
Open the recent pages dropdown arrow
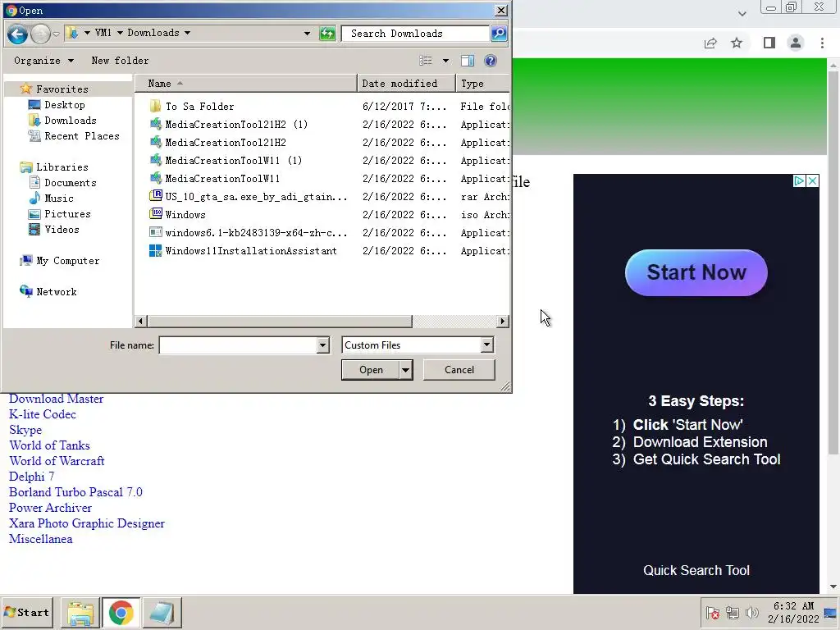[56, 34]
